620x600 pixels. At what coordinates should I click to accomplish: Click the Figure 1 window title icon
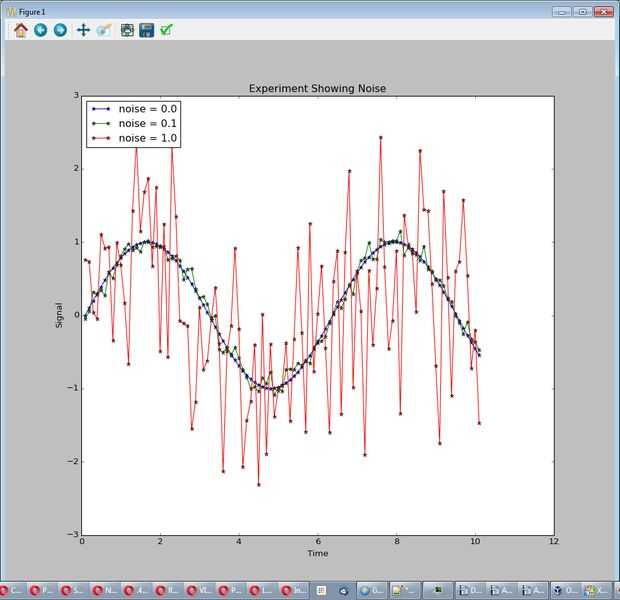(x=11, y=12)
